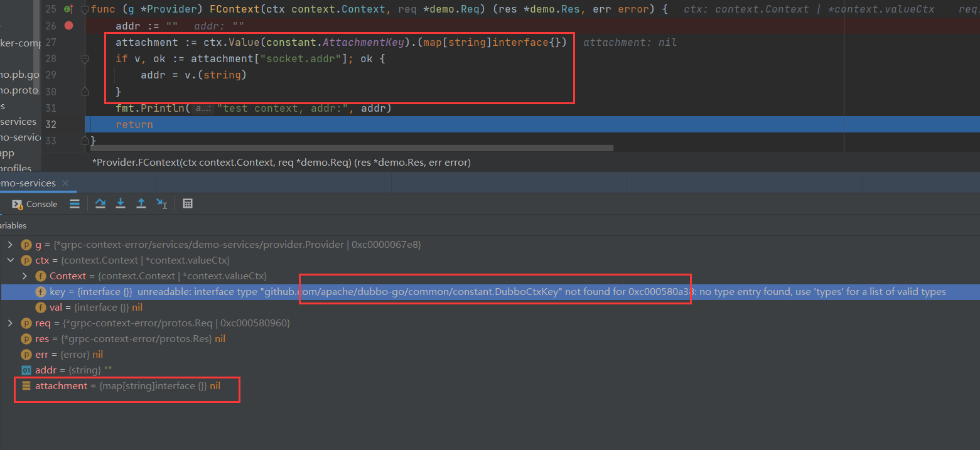The image size is (980, 450).
Task: Click line number 29 in gutter
Action: (51, 75)
